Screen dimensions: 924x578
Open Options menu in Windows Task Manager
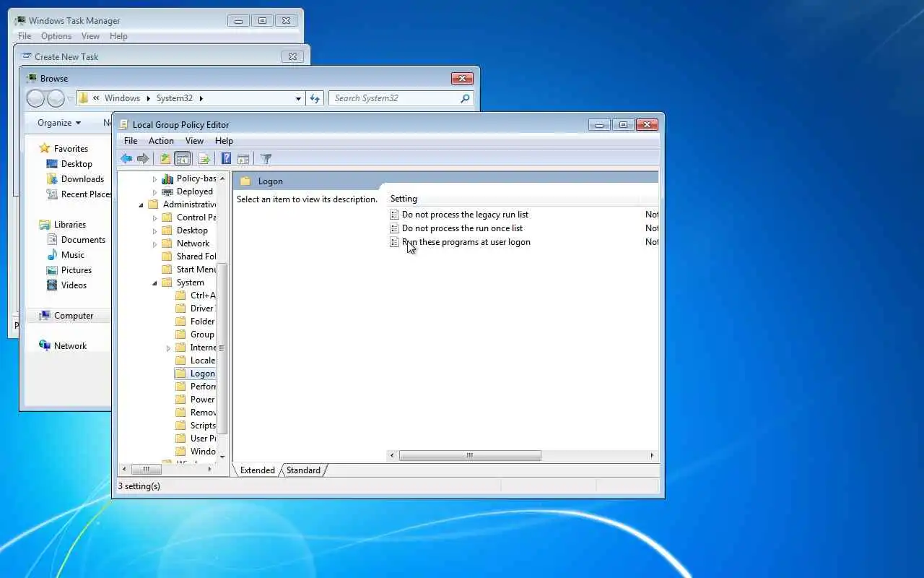56,36
